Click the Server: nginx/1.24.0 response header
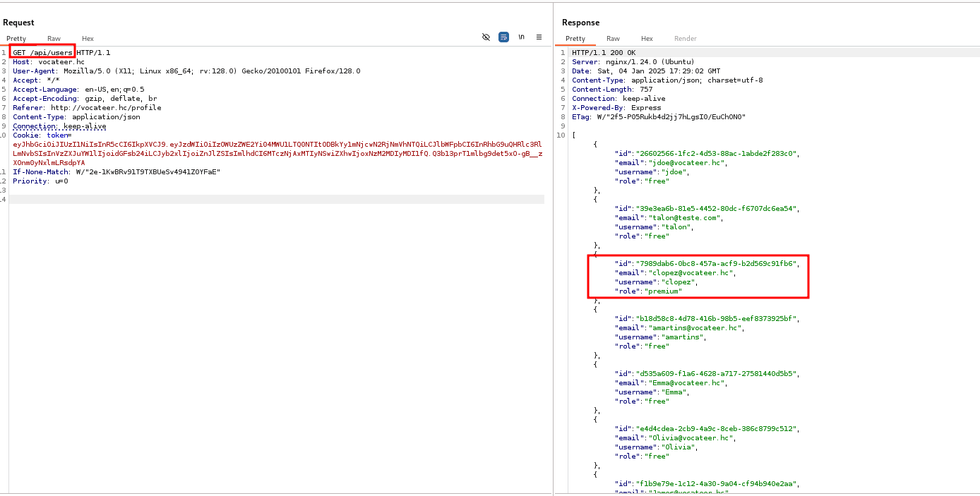 pos(633,62)
